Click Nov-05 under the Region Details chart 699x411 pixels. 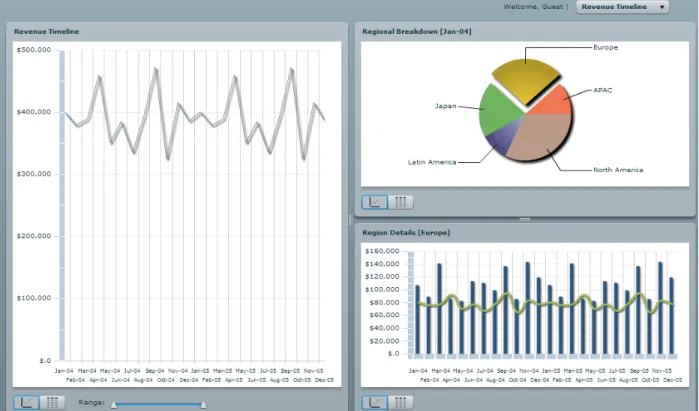click(662, 371)
